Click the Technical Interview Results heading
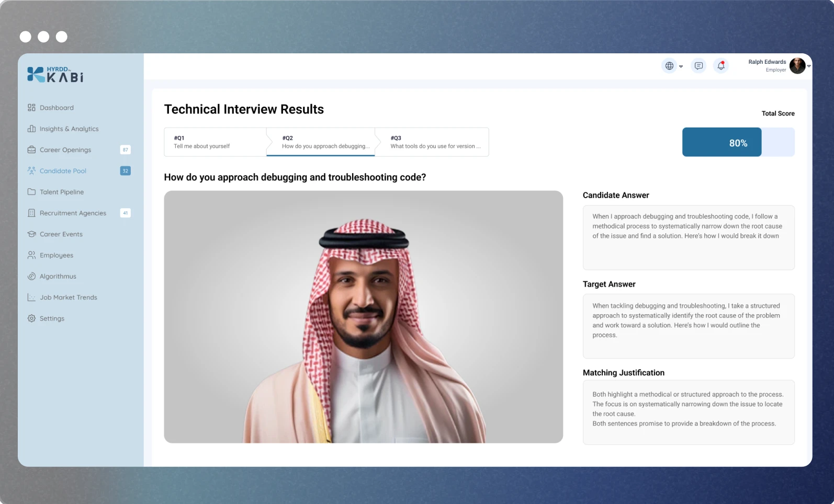 click(x=244, y=109)
